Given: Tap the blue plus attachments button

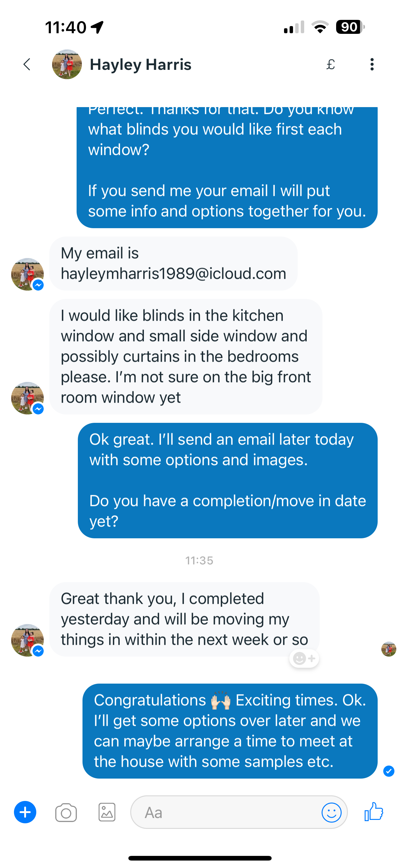Looking at the screenshot, I should pyautogui.click(x=25, y=812).
